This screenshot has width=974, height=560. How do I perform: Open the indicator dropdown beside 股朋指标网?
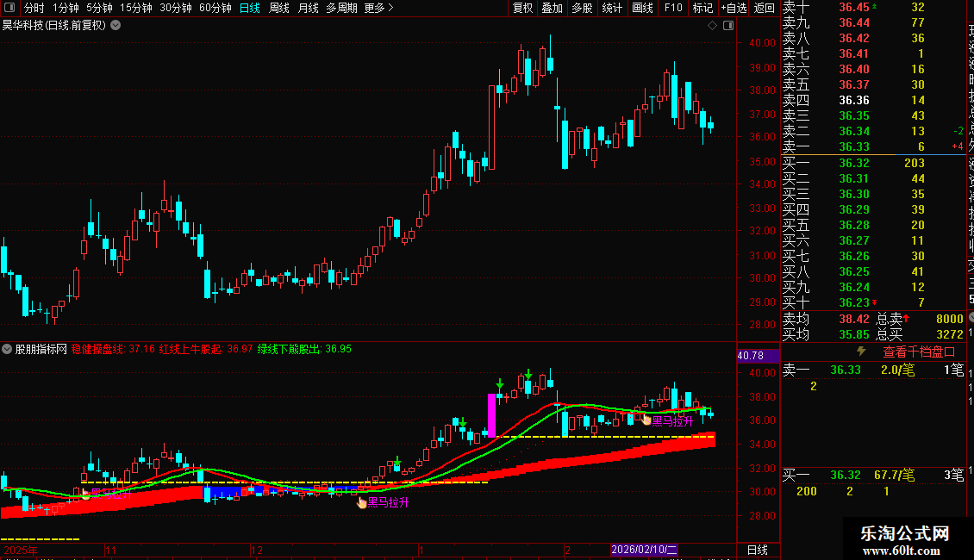(x=7, y=349)
